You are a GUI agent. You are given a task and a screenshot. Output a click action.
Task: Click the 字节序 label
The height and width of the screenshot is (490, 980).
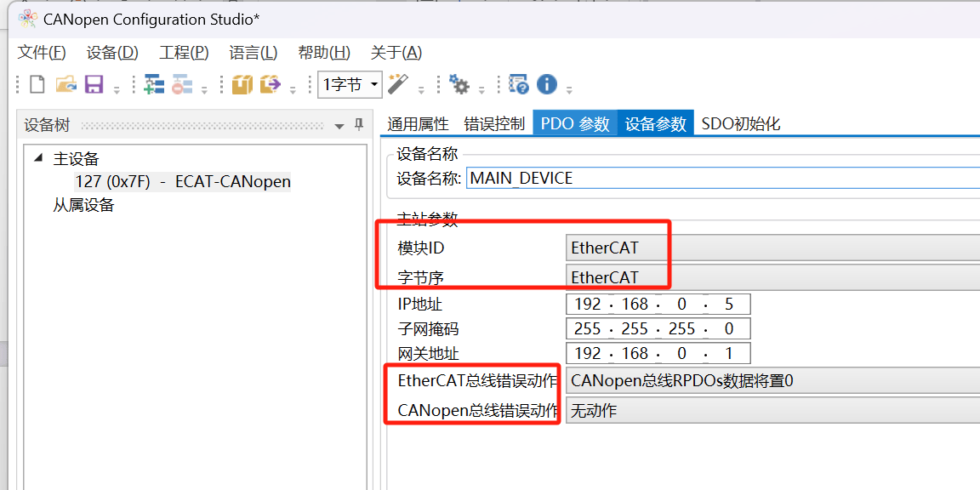(x=420, y=277)
